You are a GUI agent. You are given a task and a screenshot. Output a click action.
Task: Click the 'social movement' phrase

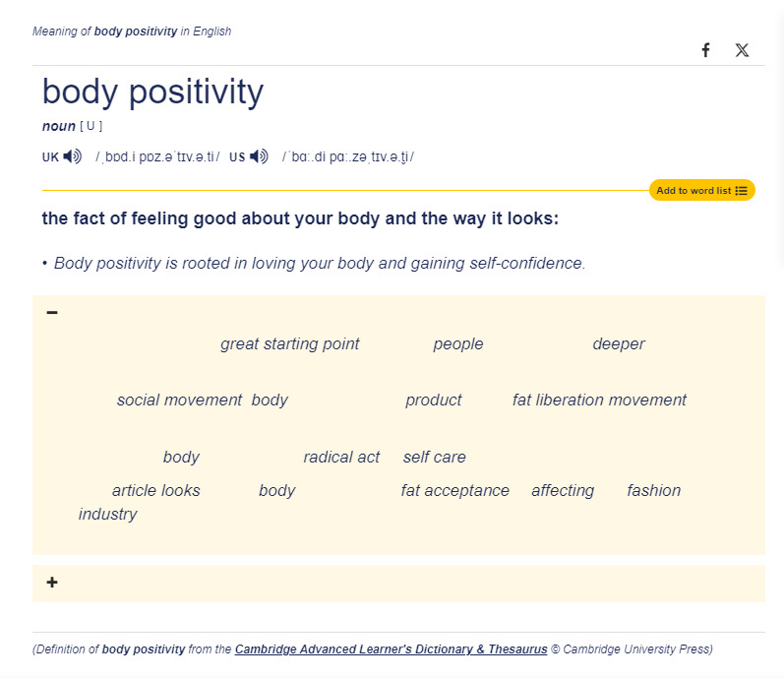coord(179,400)
